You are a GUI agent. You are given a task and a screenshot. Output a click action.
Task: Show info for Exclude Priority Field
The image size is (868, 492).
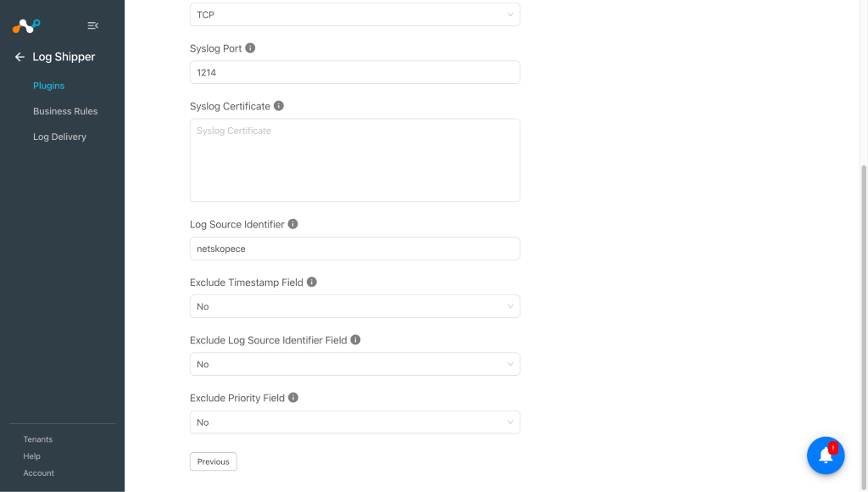293,398
